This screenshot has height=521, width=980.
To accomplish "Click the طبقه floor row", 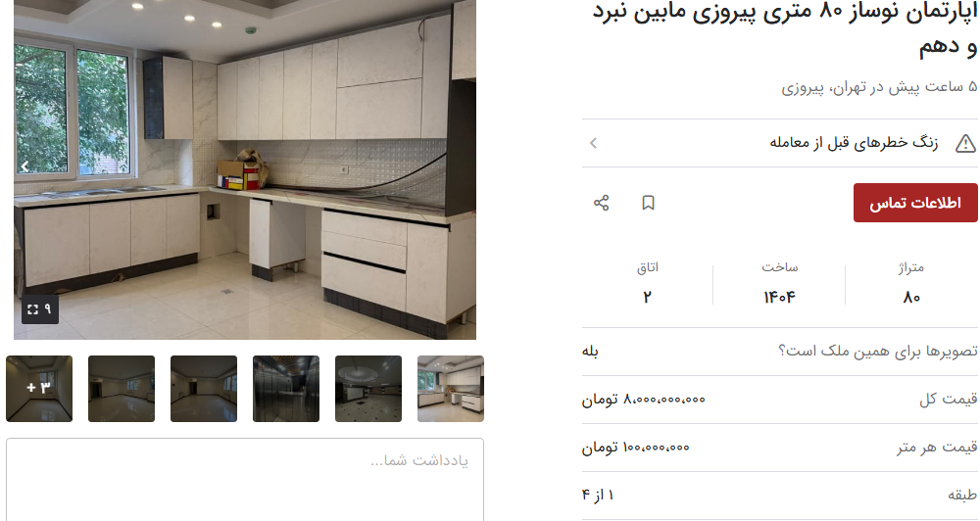I will [779, 496].
